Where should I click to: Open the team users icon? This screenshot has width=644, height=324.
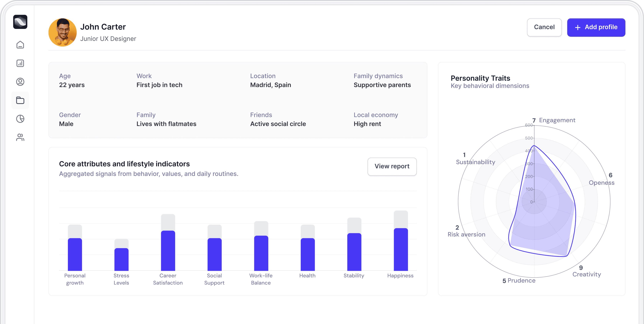(x=20, y=137)
